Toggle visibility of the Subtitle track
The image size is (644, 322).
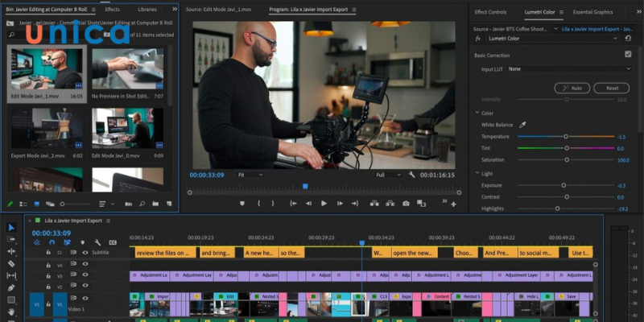(85, 252)
